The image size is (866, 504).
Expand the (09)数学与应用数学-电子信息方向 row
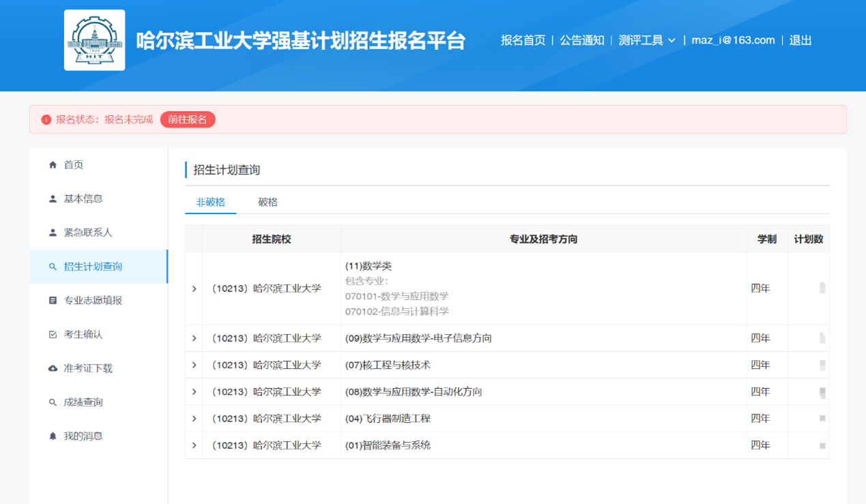[x=194, y=338]
